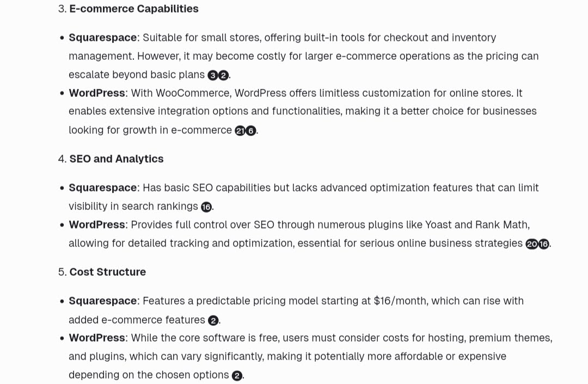
Task: Click bold 'Squarespace' under SEO and Analytics
Action: 103,188
